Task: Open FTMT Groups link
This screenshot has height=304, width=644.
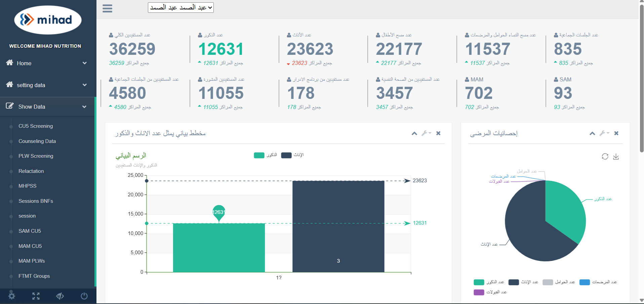Action: coord(34,276)
